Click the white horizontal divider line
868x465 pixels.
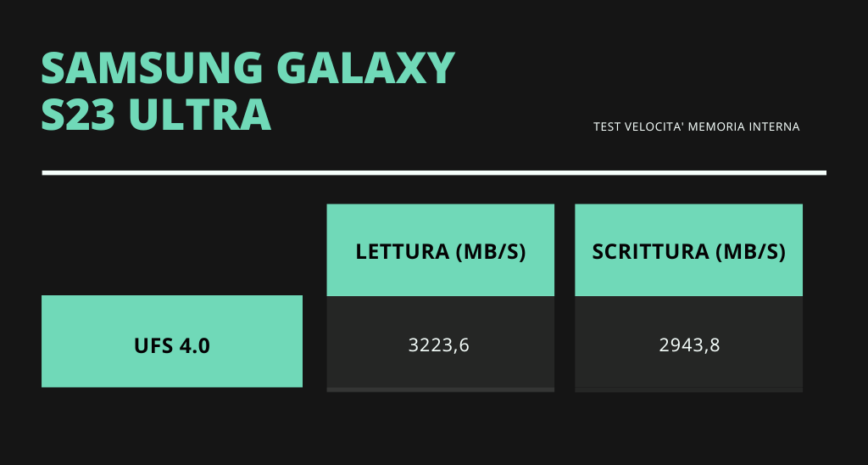pyautogui.click(x=434, y=173)
